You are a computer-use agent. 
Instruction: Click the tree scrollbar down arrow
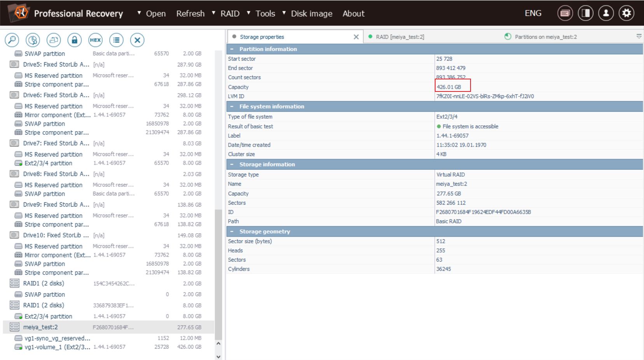(x=218, y=356)
